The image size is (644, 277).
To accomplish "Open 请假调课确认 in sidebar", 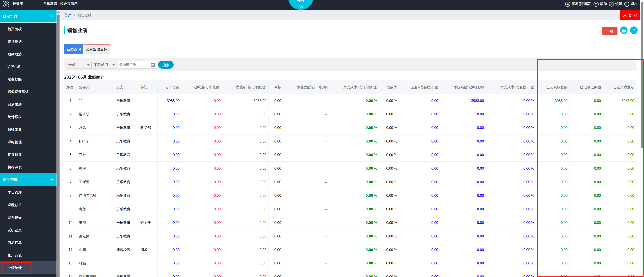I will click(18, 92).
